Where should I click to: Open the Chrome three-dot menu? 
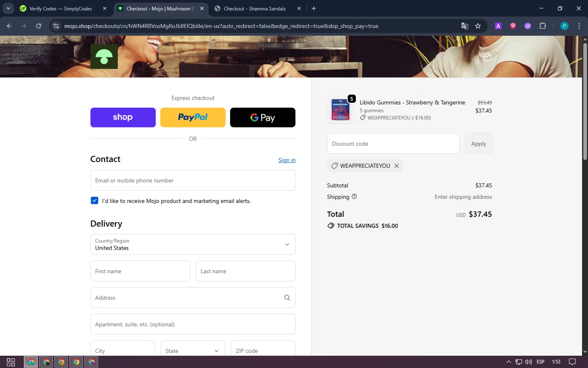click(x=579, y=26)
